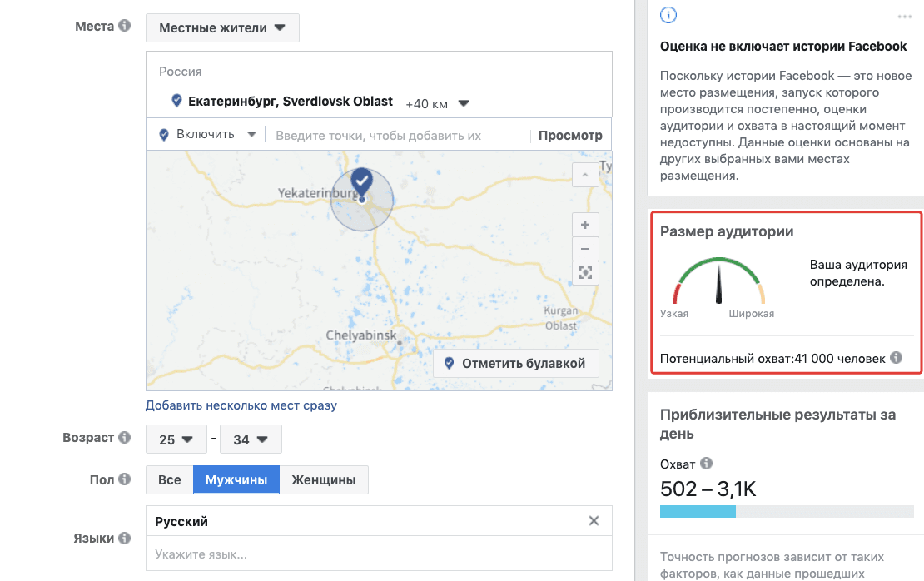Zoom out on the map

tap(585, 249)
